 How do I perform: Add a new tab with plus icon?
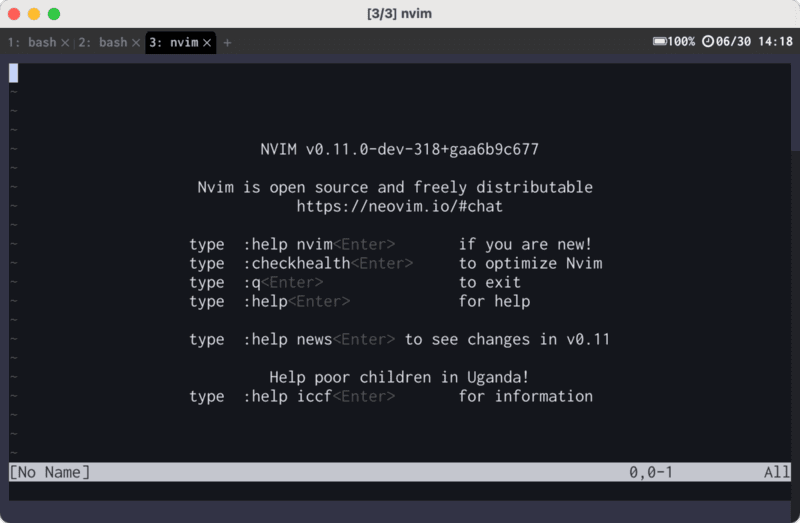tap(228, 43)
